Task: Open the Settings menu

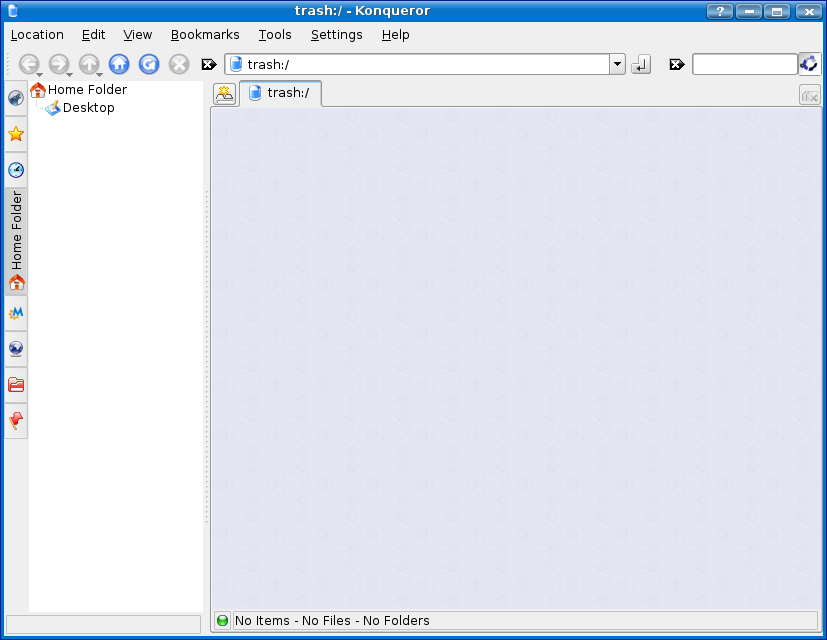Action: tap(336, 35)
